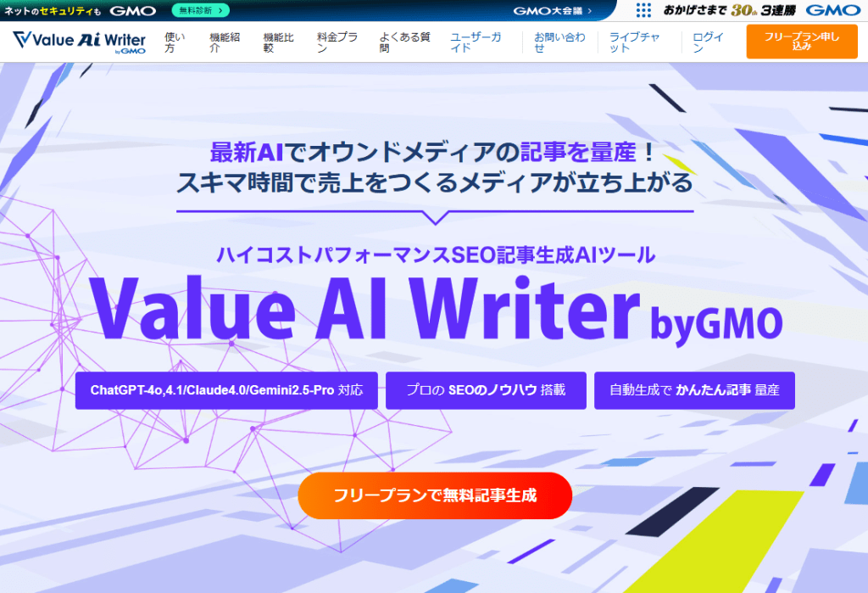868x593 pixels.
Task: Start ライブチャット live chat
Action: tap(634, 42)
